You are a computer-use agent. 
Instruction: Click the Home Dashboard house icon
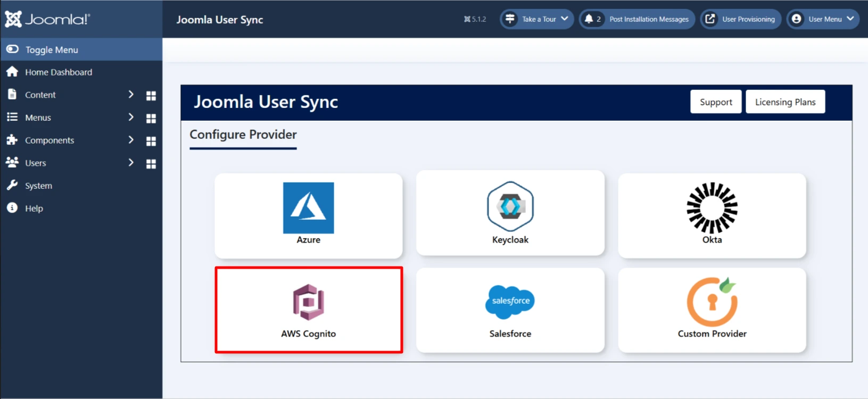[12, 72]
